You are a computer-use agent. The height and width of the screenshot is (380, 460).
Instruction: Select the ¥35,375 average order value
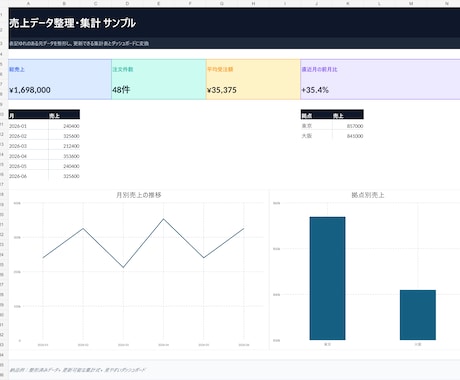(x=222, y=90)
